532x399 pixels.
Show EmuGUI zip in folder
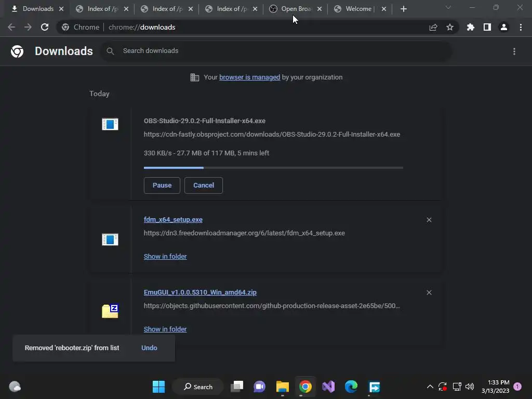click(x=165, y=329)
